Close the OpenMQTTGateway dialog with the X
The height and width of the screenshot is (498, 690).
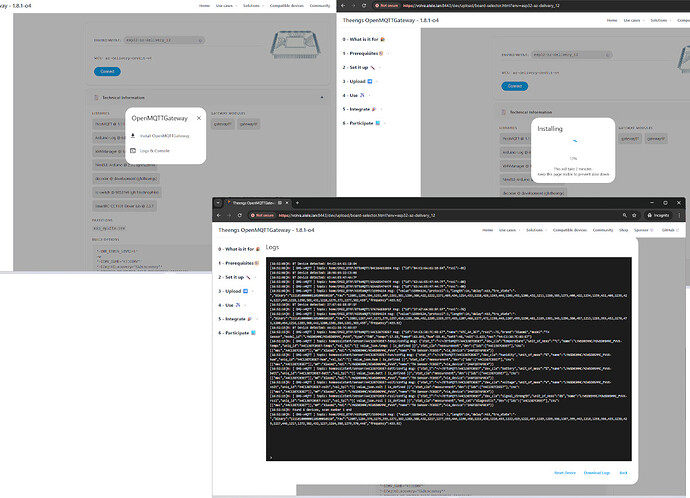[x=198, y=118]
